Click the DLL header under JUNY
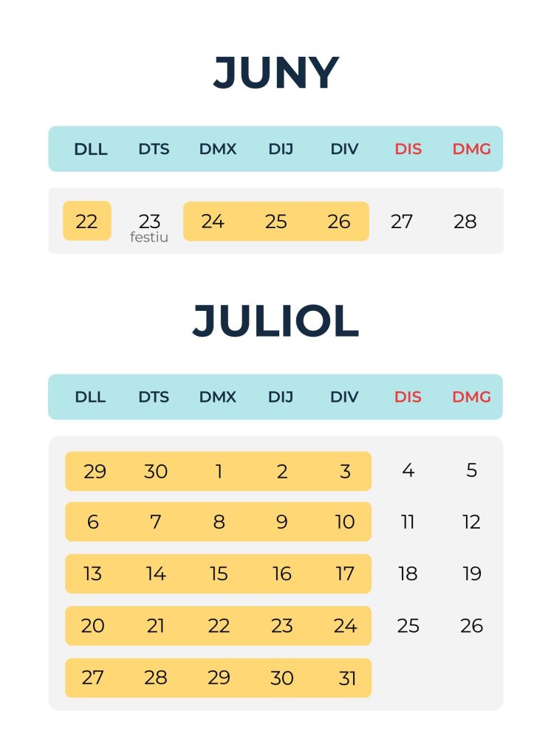 pos(91,149)
